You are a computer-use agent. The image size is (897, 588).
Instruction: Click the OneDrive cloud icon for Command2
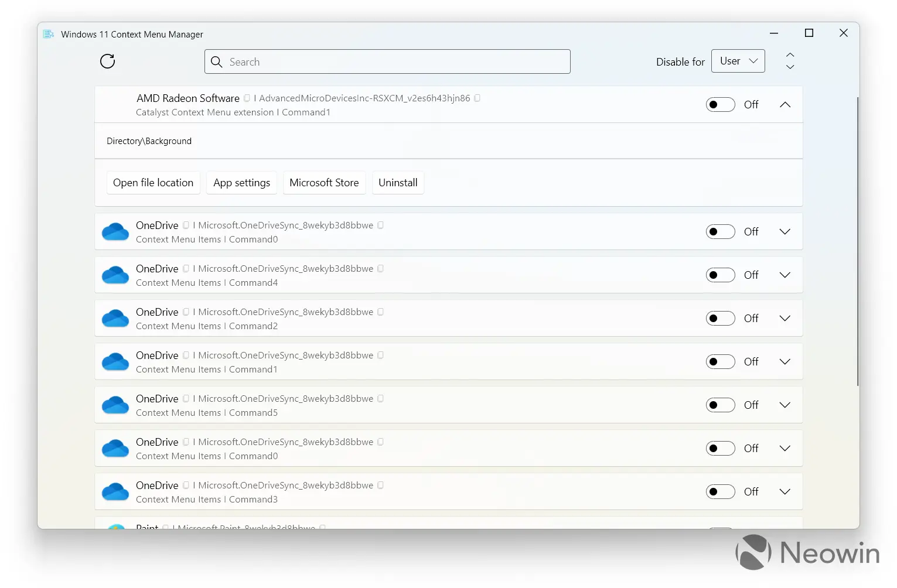[115, 319]
